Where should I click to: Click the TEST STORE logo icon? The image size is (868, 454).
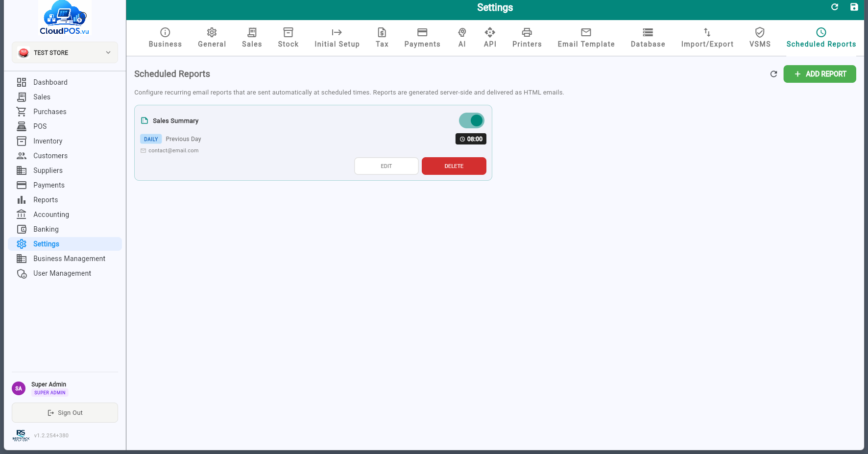click(x=24, y=52)
